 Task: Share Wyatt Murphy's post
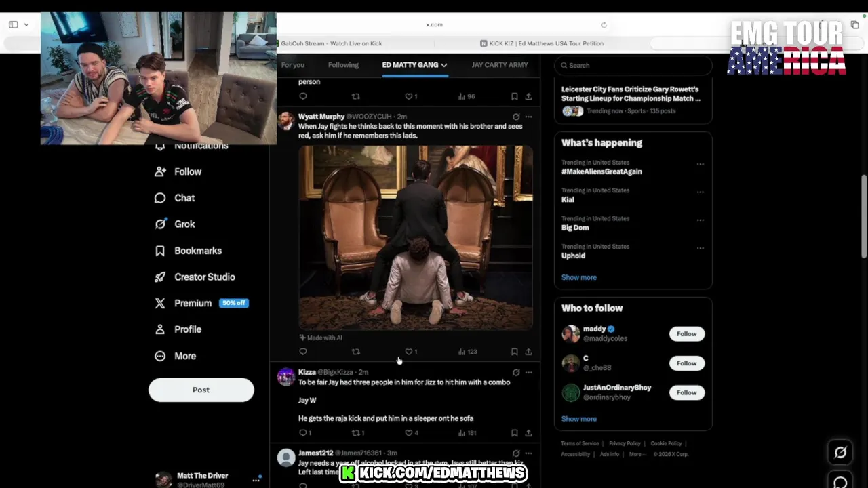click(x=528, y=352)
